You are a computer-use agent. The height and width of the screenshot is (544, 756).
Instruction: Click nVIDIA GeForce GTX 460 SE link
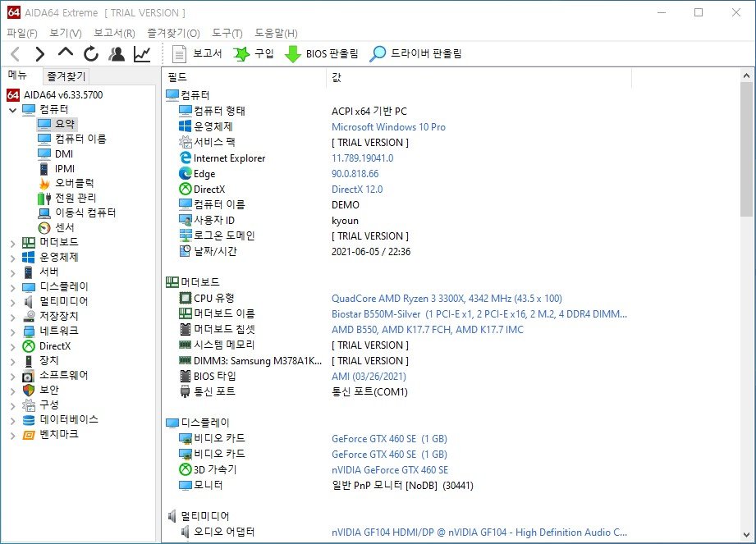pyautogui.click(x=390, y=470)
